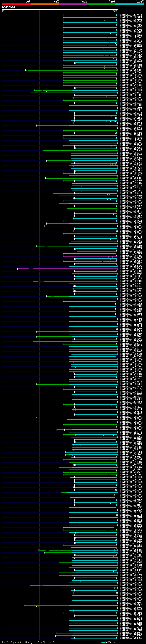Select the UniRef100_B8A6V0 entry

(x=131, y=339)
